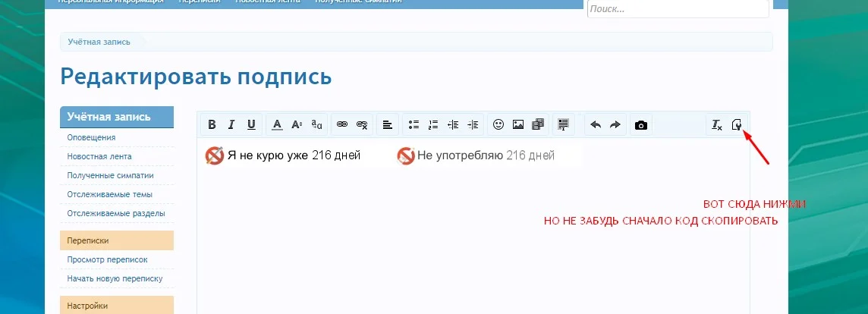Open the text color picker
This screenshot has width=868, height=314.
[278, 124]
